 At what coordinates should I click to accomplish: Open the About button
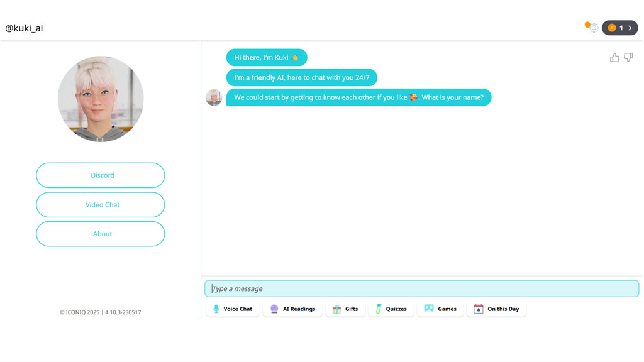pyautogui.click(x=101, y=234)
